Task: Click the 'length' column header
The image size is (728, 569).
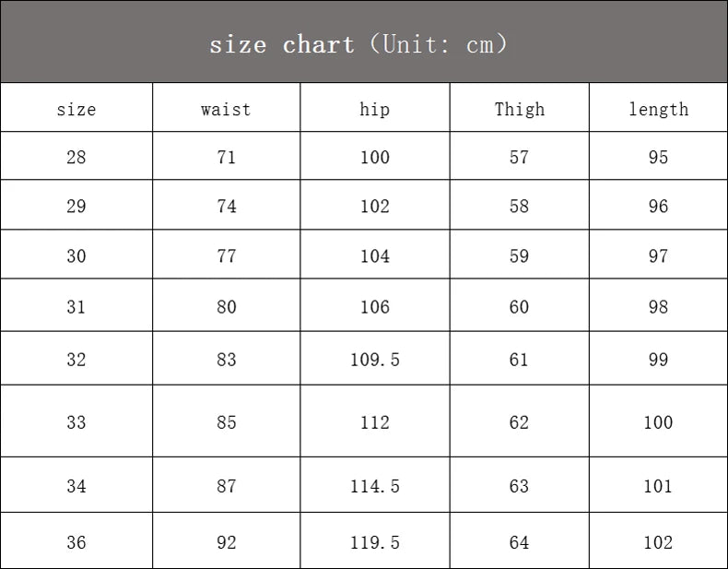Action: point(658,109)
